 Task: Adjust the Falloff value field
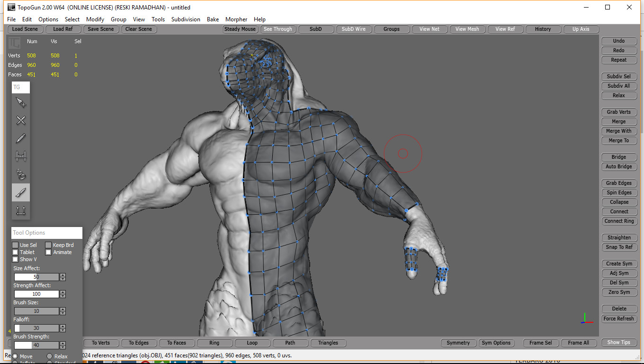(36, 328)
